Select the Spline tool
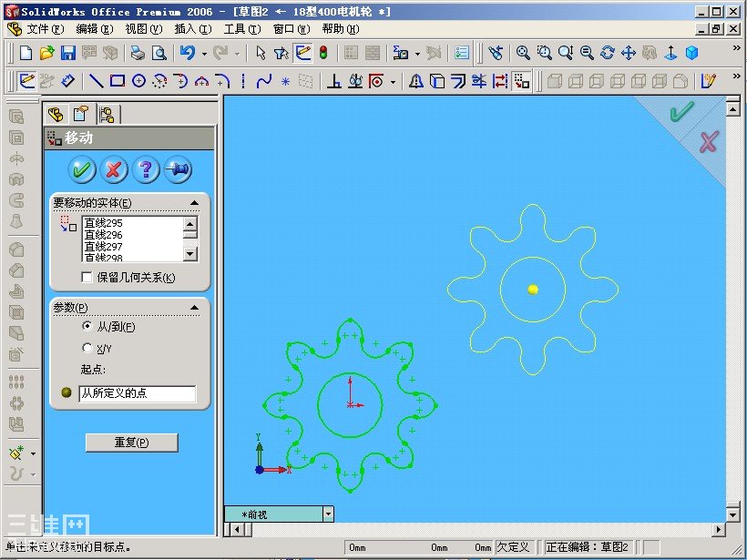The width and height of the screenshot is (747, 560). [x=264, y=81]
